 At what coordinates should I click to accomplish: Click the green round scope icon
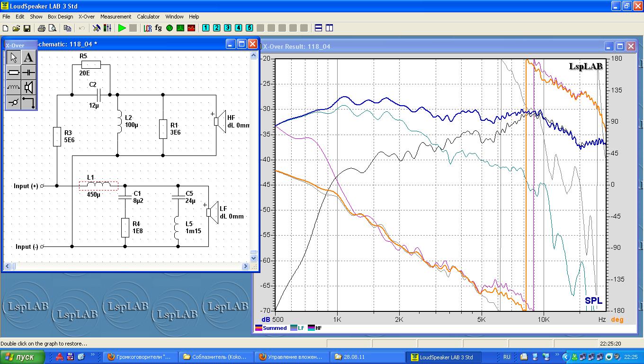(x=169, y=28)
